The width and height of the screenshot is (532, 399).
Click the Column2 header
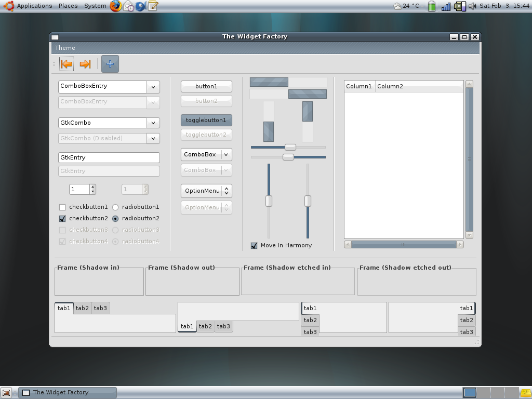tap(419, 86)
